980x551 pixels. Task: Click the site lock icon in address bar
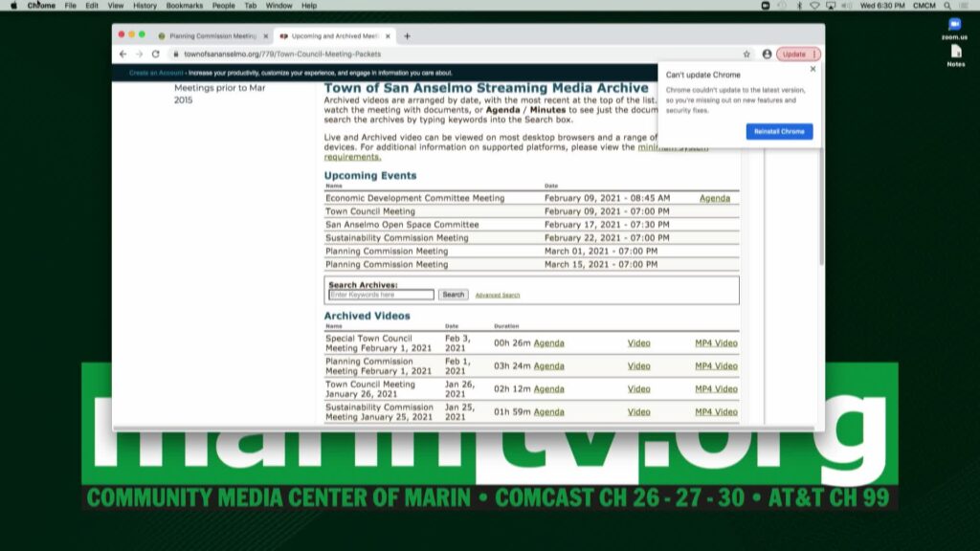pyautogui.click(x=176, y=55)
